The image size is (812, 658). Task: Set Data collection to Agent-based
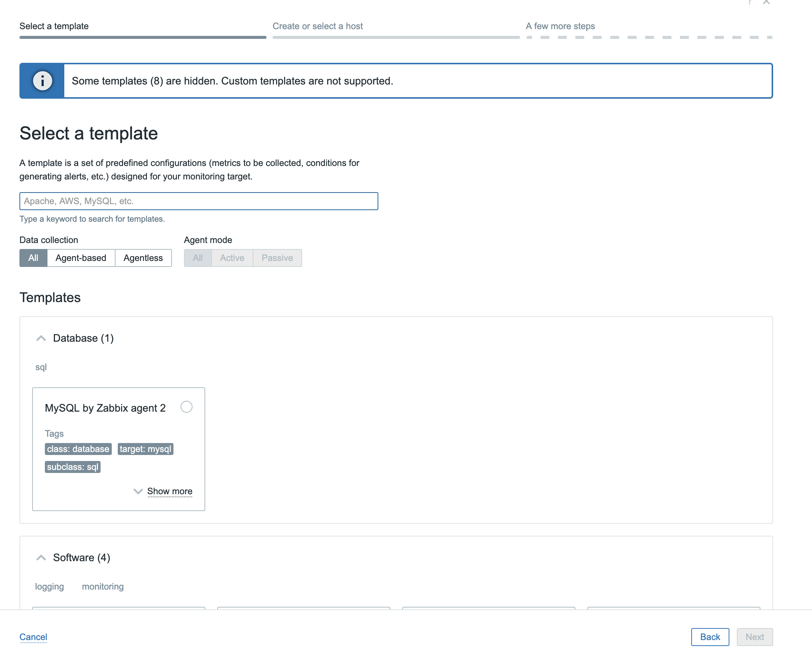pyautogui.click(x=81, y=258)
